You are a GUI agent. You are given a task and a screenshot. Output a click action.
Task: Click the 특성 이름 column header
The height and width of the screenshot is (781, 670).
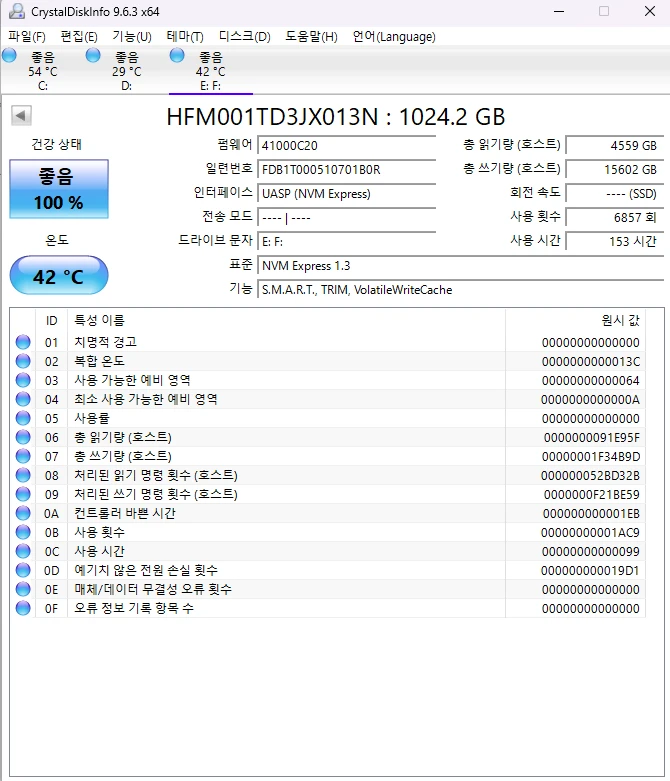(286, 320)
